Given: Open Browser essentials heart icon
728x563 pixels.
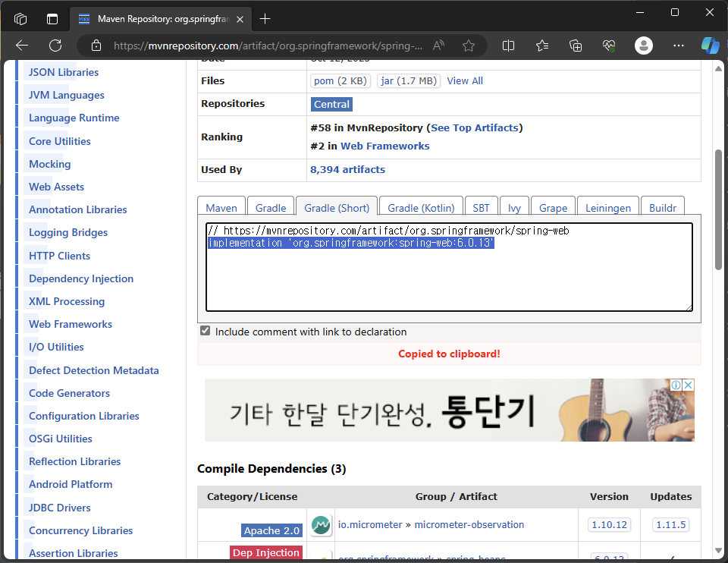Looking at the screenshot, I should (609, 46).
